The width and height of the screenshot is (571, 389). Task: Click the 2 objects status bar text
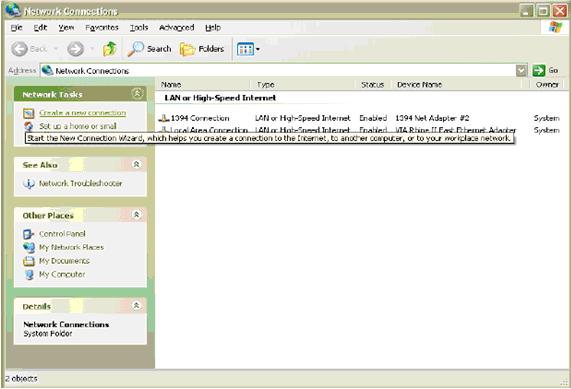coord(21,379)
